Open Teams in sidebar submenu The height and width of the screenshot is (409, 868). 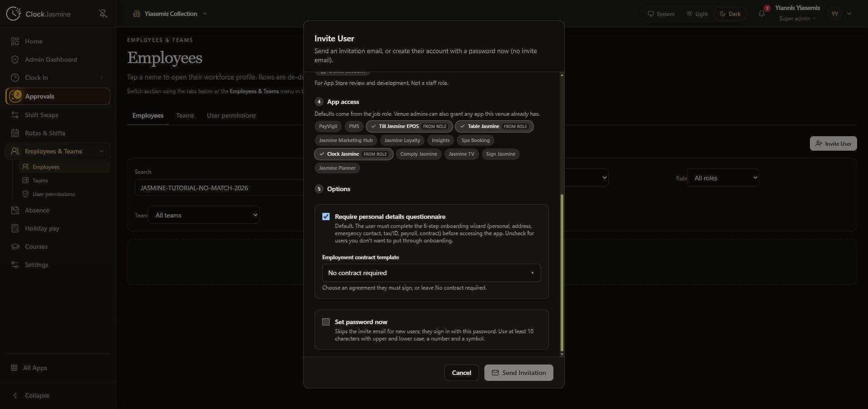pyautogui.click(x=40, y=181)
